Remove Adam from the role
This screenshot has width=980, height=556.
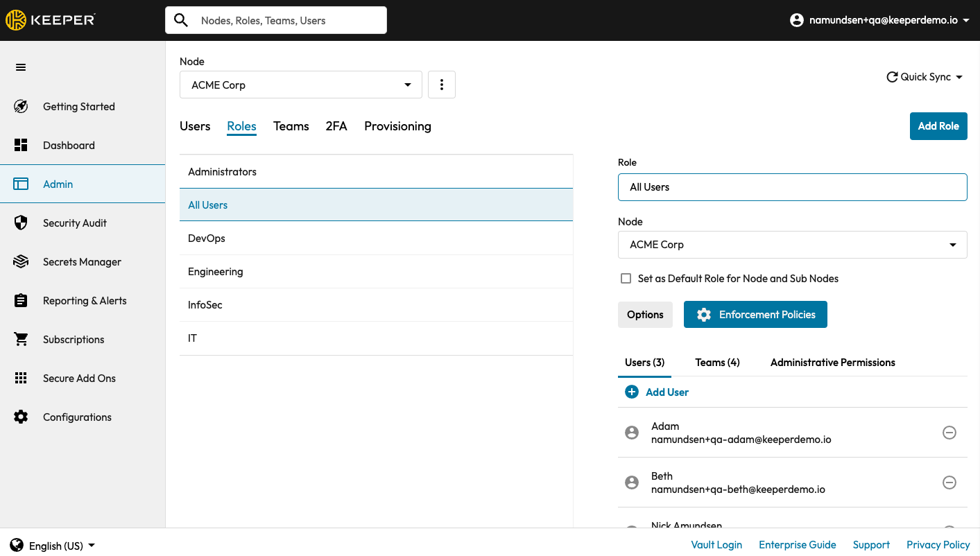click(x=949, y=433)
